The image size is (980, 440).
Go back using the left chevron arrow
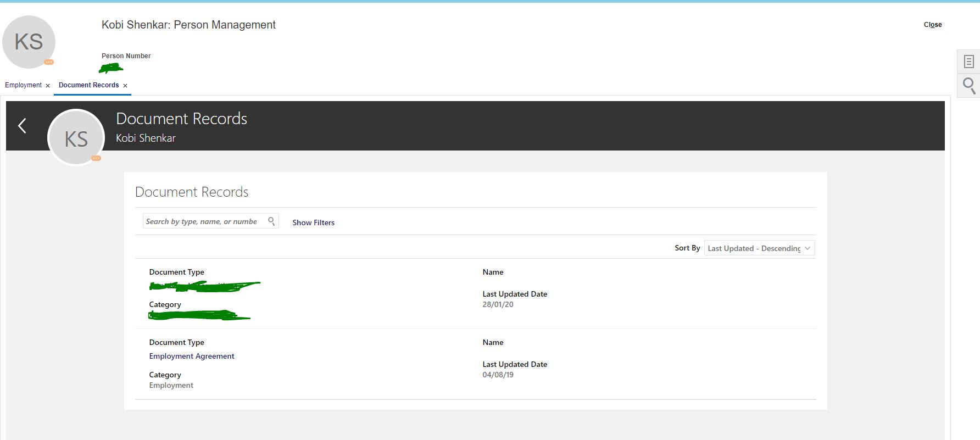coord(22,126)
